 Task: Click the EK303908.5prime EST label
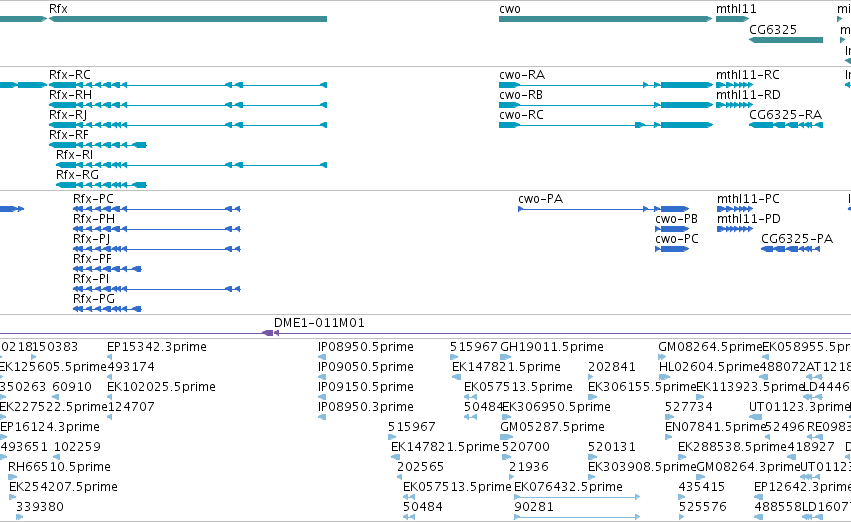(x=642, y=467)
